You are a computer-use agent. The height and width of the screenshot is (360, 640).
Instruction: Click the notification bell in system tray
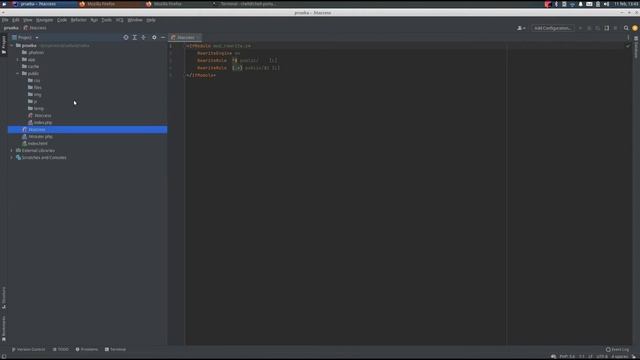pyautogui.click(x=580, y=4)
